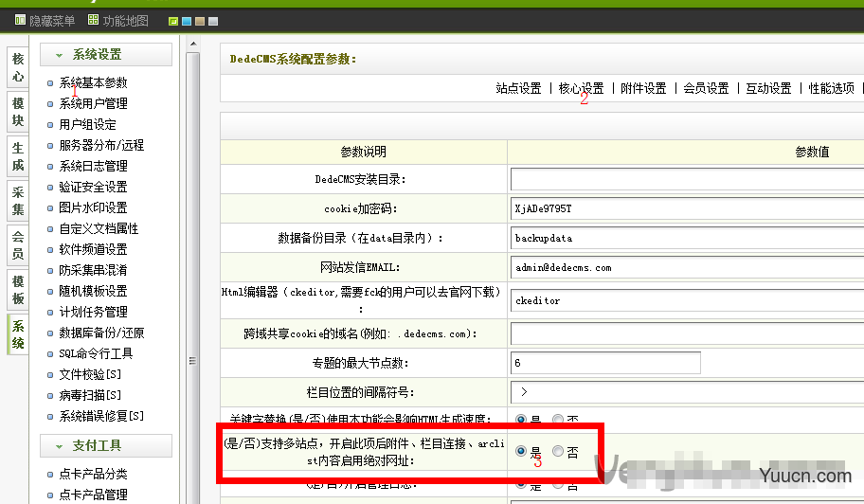Open 站点设置 configuration link

click(x=518, y=88)
